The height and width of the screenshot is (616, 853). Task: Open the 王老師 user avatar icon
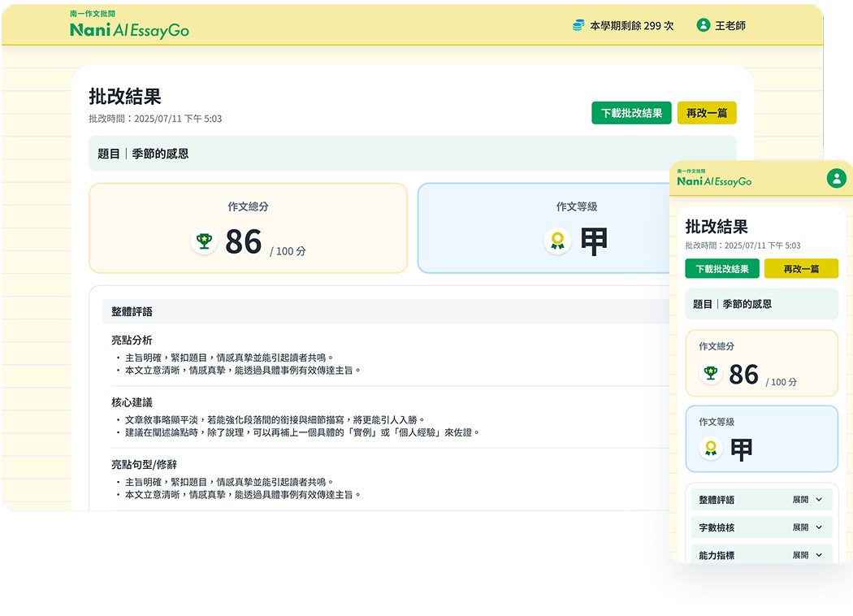point(704,25)
